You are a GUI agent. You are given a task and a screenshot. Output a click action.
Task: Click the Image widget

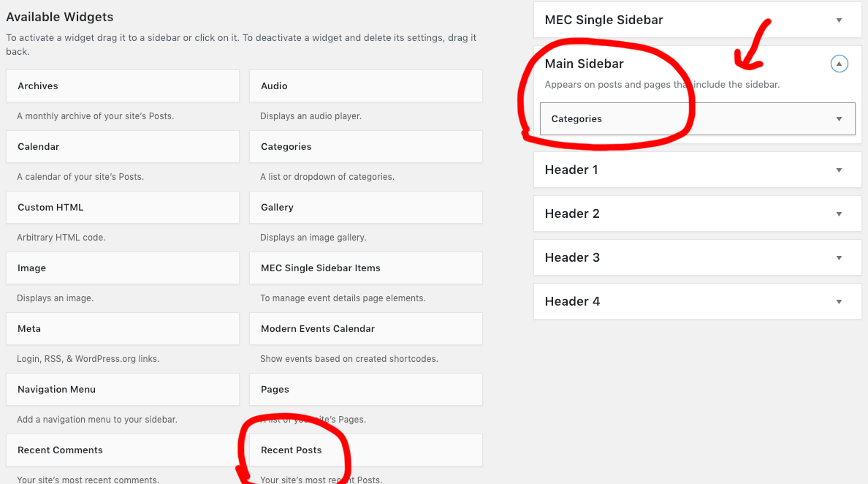[x=122, y=268]
